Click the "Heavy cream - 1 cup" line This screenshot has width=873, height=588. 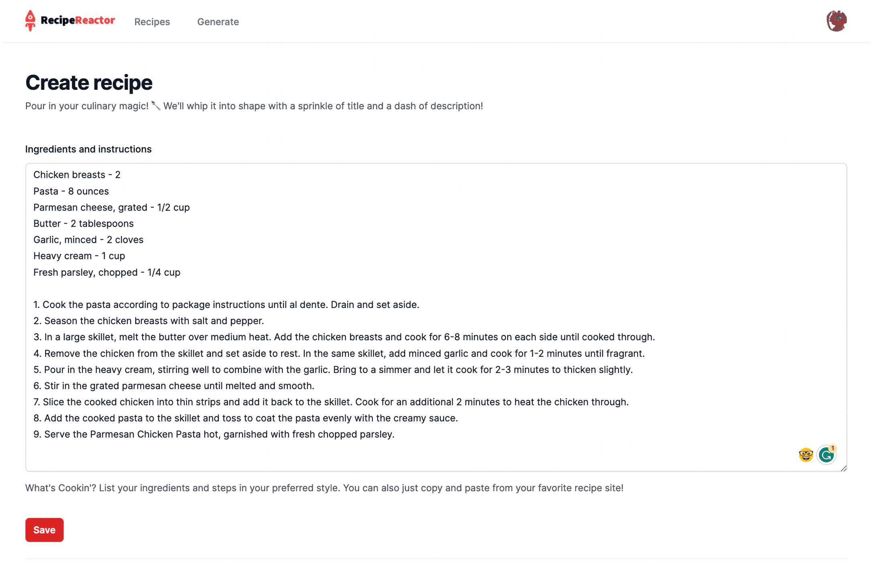[79, 256]
